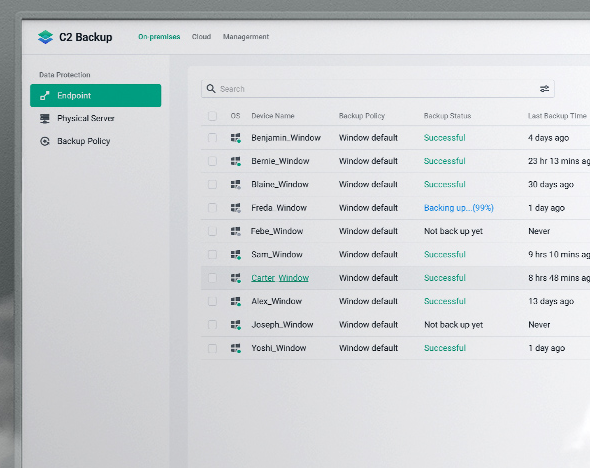Click the '4 days ago' backup time
Image resolution: width=590 pixels, height=468 pixels.
pos(548,138)
